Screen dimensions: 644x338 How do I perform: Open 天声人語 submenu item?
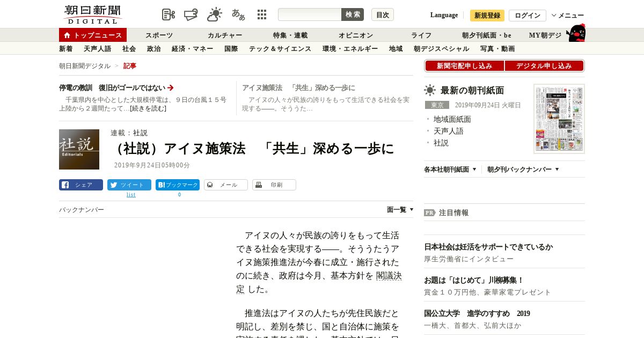[98, 49]
